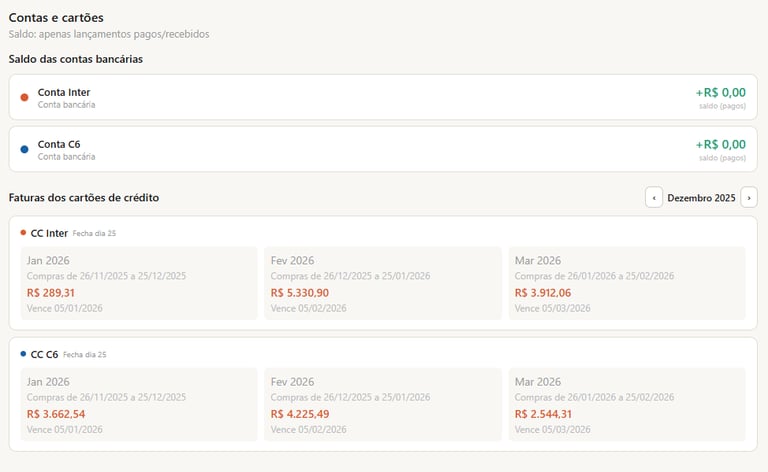Click the CC C6 card title
This screenshot has height=472, width=768.
coord(44,354)
